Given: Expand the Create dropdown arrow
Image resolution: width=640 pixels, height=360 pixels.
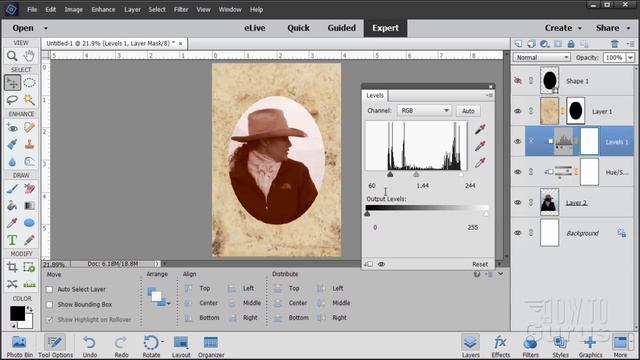Looking at the screenshot, I should click(x=580, y=28).
